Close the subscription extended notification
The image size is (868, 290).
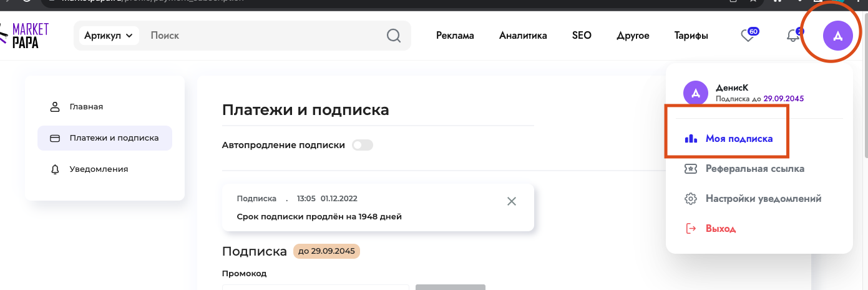512,201
